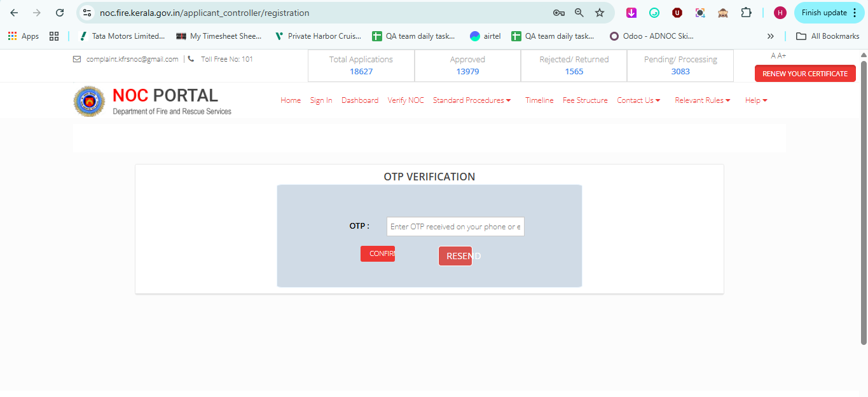Click the password key icon in address bar
Screen dimensions: 868x397
tap(558, 13)
